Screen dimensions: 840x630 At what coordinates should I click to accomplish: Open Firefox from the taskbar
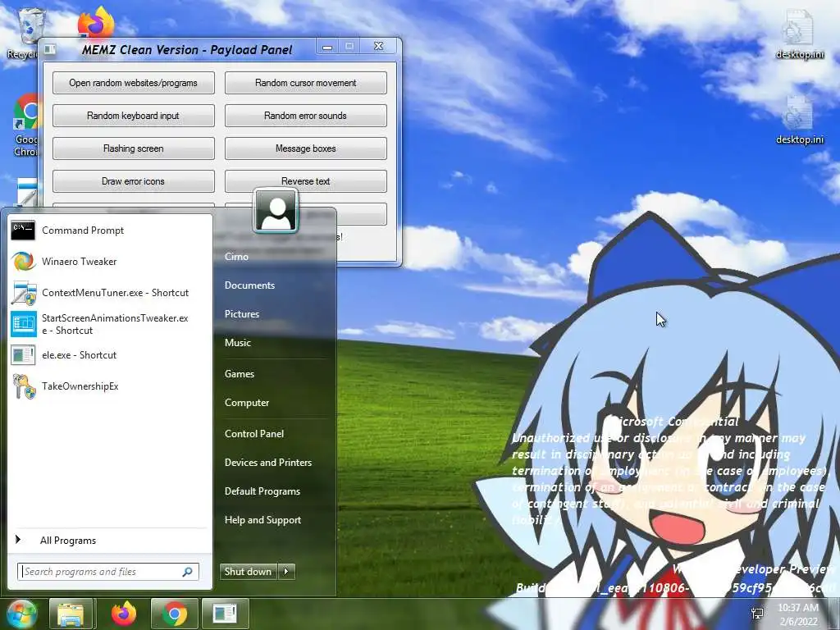point(124,614)
